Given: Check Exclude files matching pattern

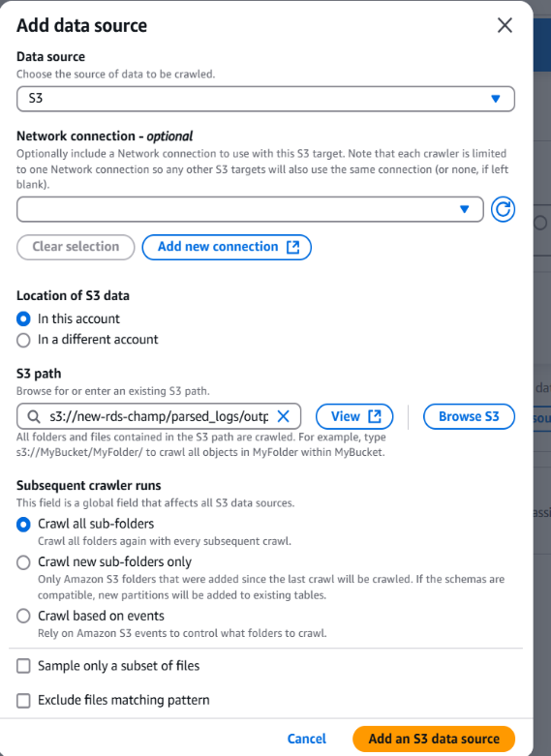Looking at the screenshot, I should [x=23, y=701].
